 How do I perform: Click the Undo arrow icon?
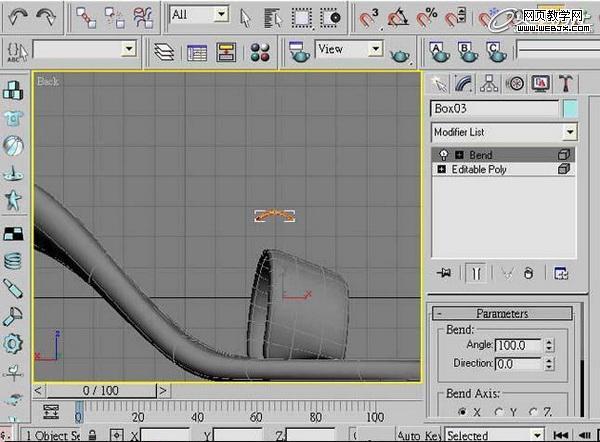(x=18, y=17)
